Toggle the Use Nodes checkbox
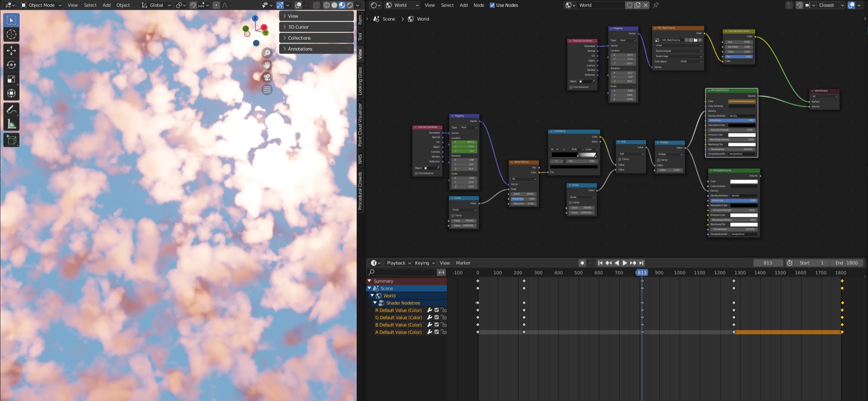The image size is (868, 401). (x=492, y=5)
